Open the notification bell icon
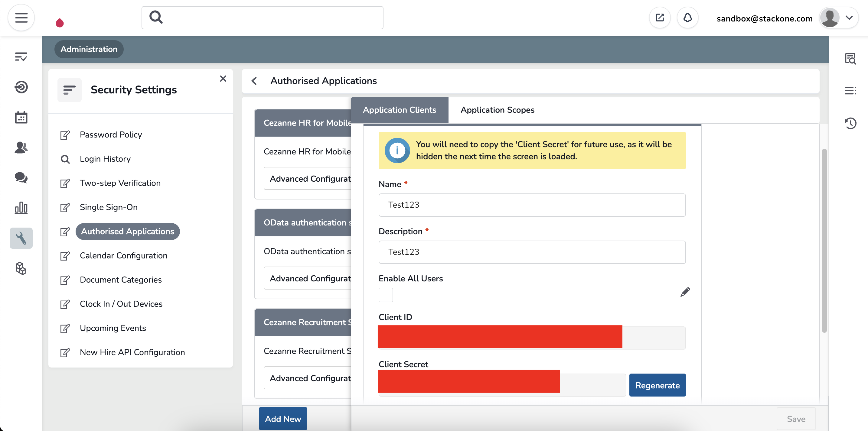868x431 pixels. (x=688, y=18)
